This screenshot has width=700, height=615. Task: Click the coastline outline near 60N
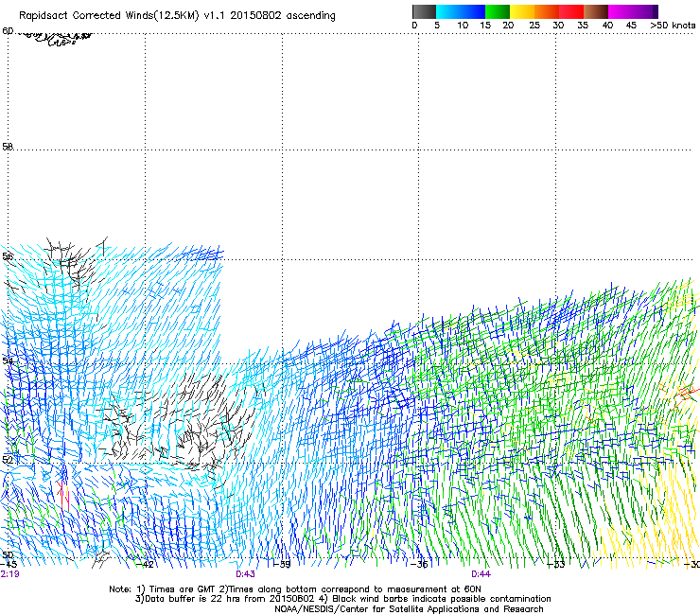coord(54,38)
